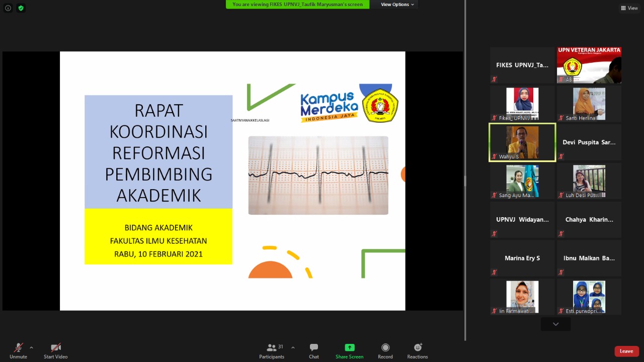Image resolution: width=644 pixels, height=362 pixels.
Task: Click the green Share Screen icon
Action: [x=349, y=347]
